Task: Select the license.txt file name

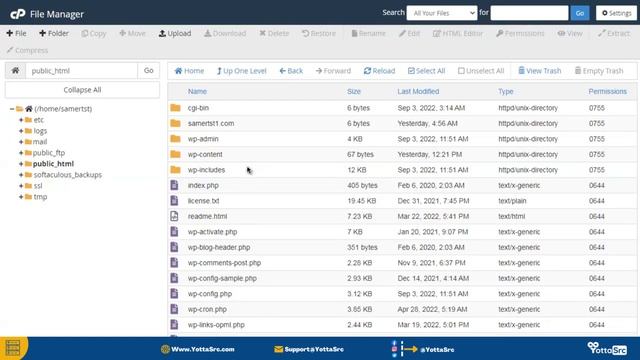Action: point(203,201)
